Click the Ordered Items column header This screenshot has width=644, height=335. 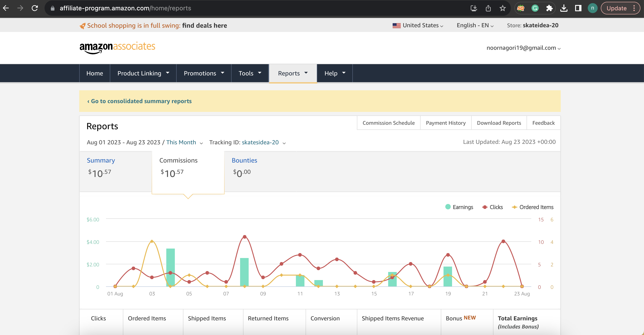(147, 318)
